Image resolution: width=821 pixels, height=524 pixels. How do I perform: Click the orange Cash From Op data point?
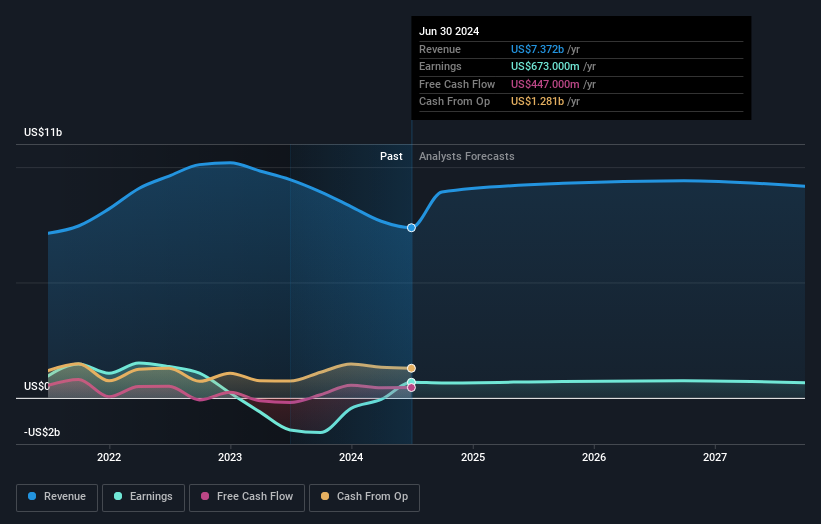[412, 369]
